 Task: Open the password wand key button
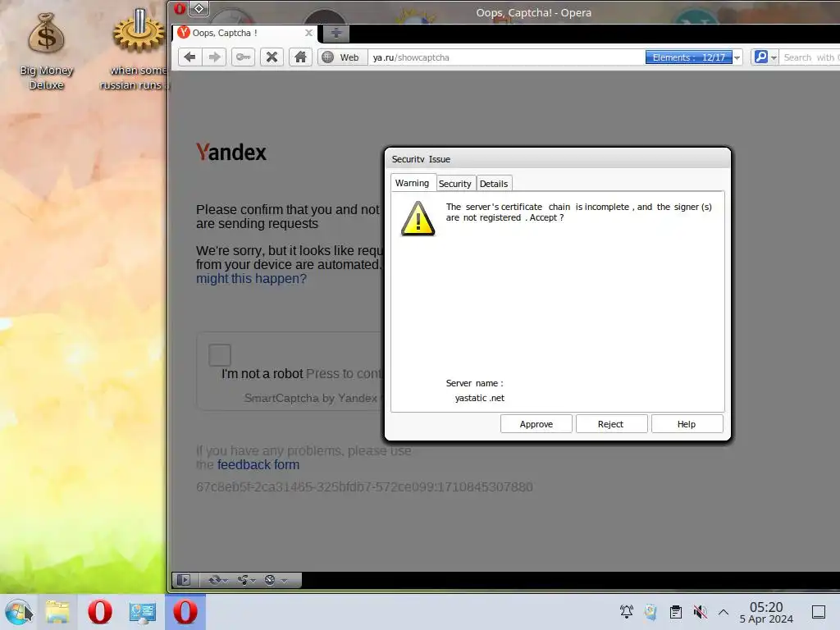(x=243, y=57)
